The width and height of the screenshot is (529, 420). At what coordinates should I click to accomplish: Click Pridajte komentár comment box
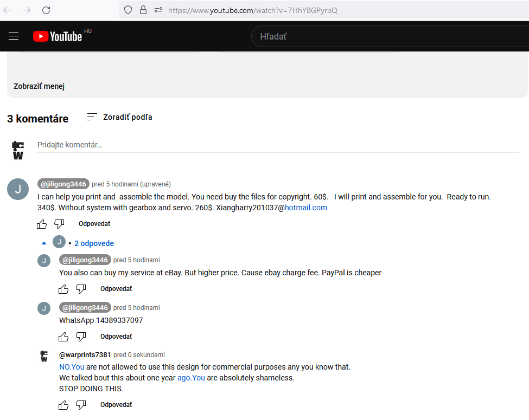pyautogui.click(x=271, y=145)
